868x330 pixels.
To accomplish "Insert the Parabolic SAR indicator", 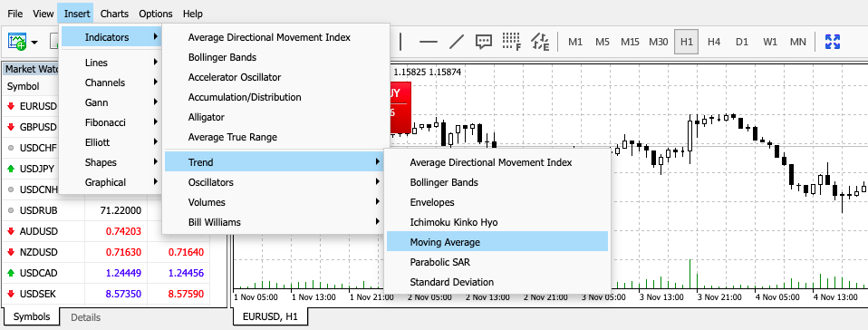I will click(x=497, y=262).
